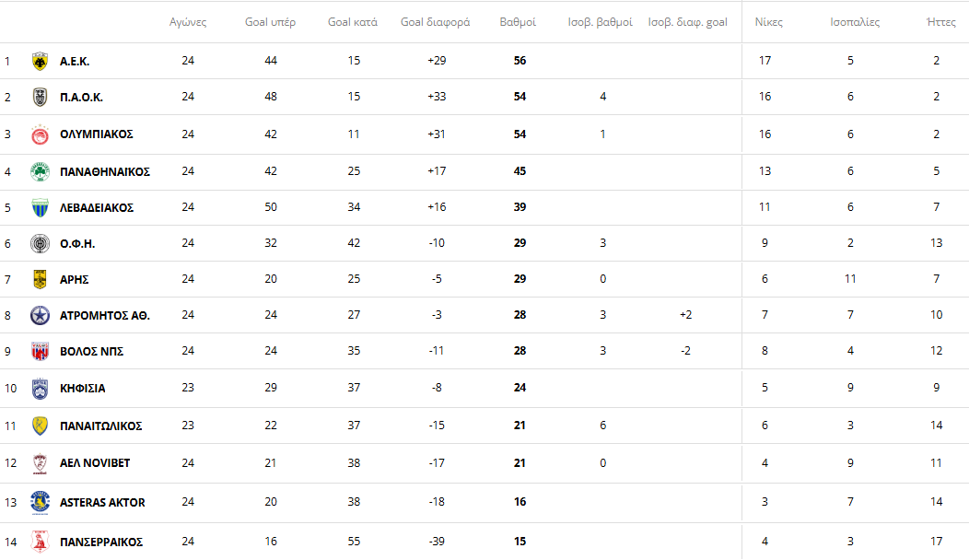
Task: Click the Βόλος ΝΠΣ team crest
Action: pos(39,351)
